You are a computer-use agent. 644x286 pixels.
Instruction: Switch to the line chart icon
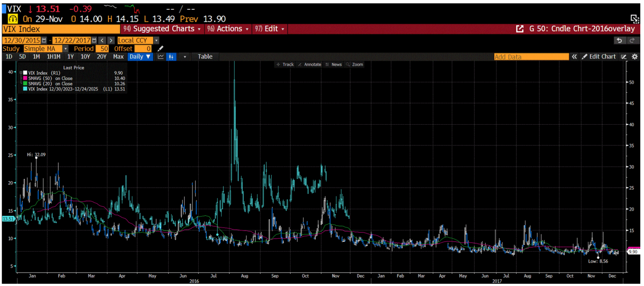(161, 57)
